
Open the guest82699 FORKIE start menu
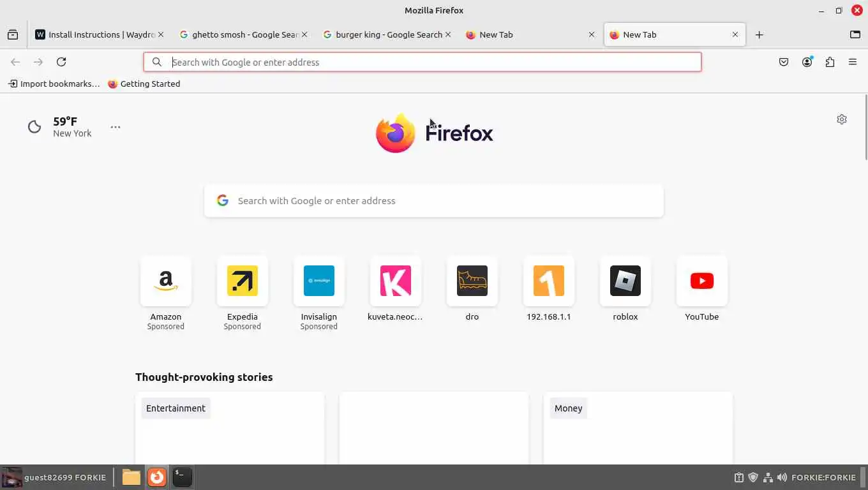coord(54,477)
